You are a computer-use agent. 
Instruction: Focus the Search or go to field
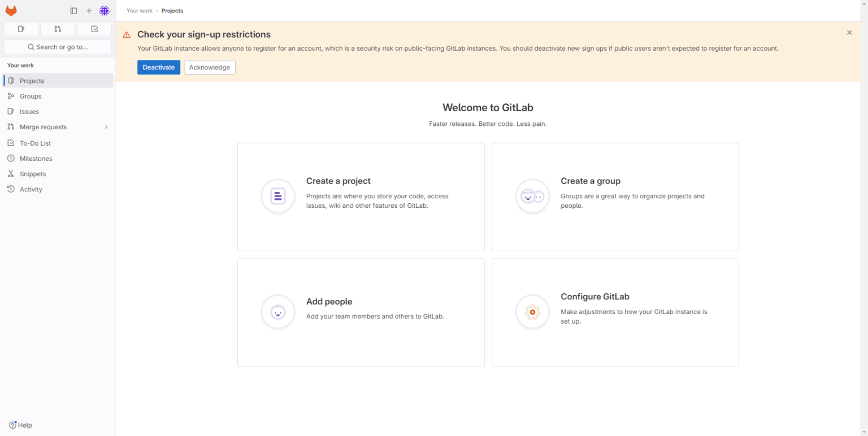tap(58, 47)
